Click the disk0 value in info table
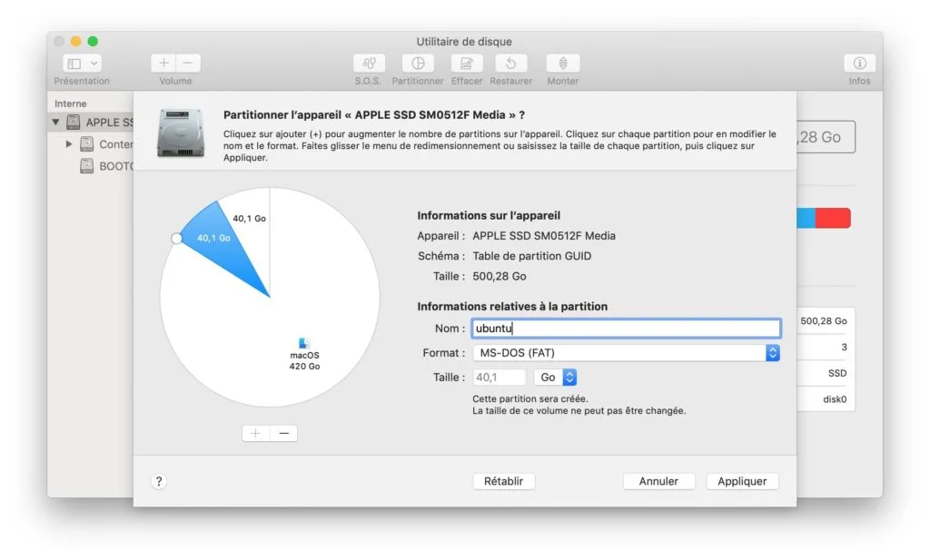The height and width of the screenshot is (560, 930). tap(835, 398)
